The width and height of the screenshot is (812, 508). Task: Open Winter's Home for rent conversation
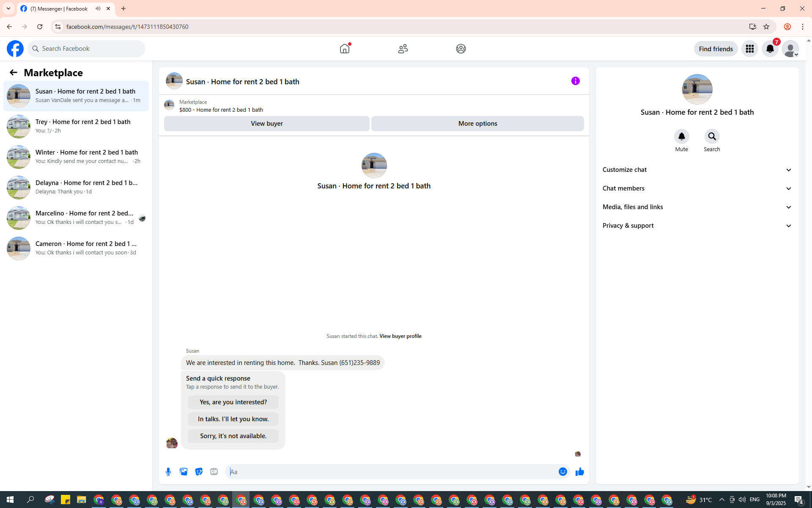(76, 157)
